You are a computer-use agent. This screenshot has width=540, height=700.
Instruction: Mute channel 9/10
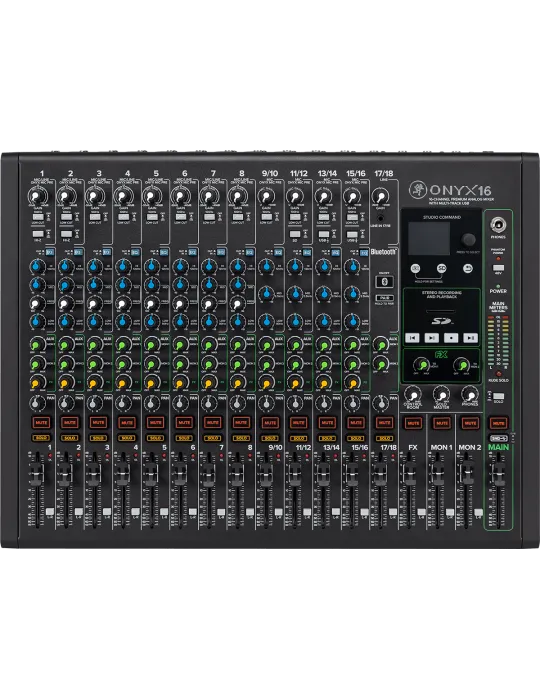coord(270,422)
